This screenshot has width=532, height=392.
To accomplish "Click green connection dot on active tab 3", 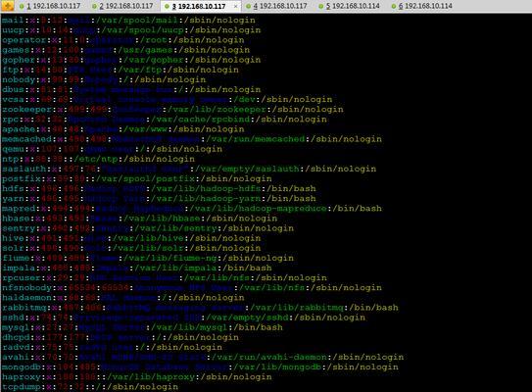I will 167,7.
